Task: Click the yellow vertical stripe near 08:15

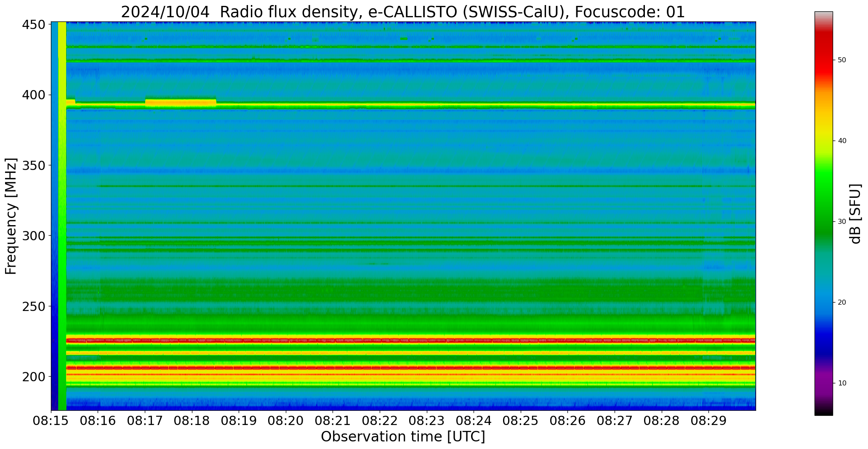Action: click(62, 216)
